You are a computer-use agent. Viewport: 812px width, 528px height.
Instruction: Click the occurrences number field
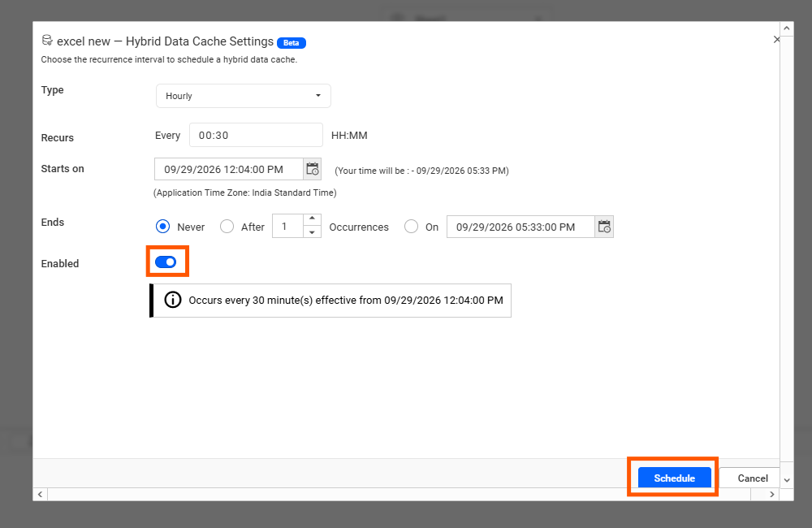point(287,227)
